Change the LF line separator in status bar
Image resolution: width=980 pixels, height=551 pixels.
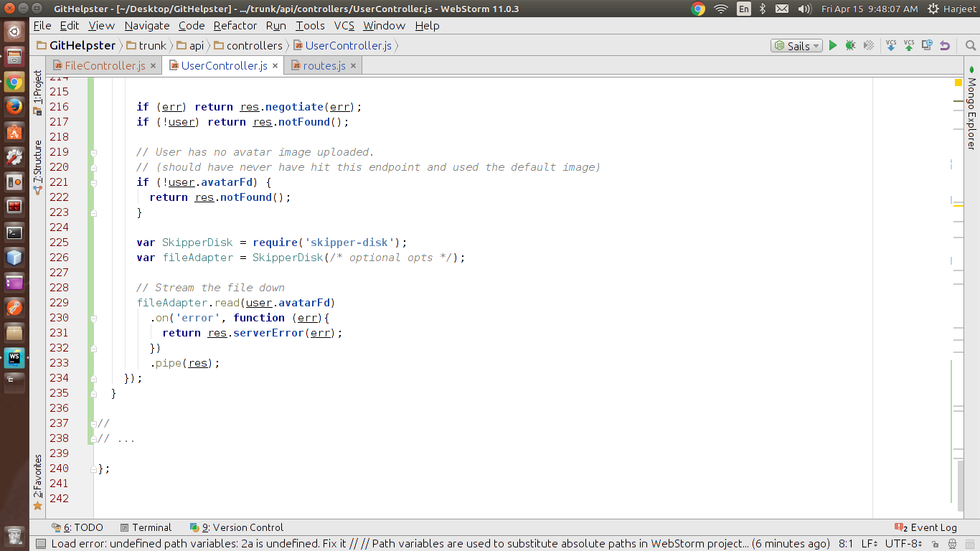[x=868, y=544]
